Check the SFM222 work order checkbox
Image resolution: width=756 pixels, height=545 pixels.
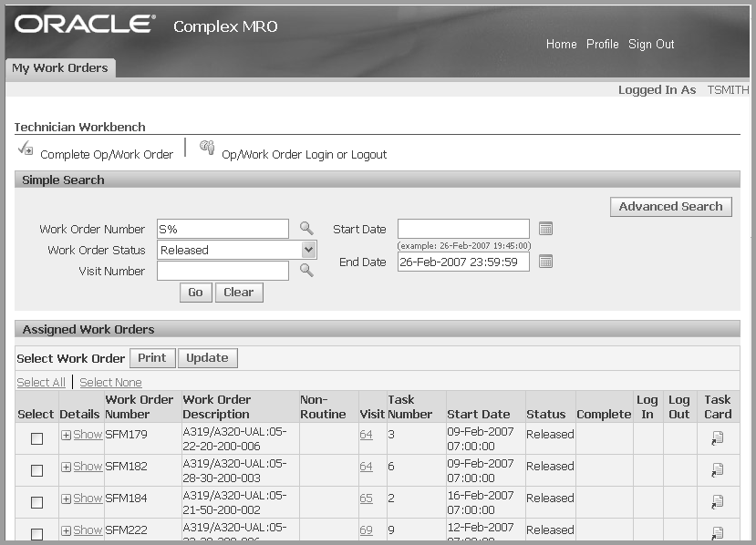[x=36, y=533]
